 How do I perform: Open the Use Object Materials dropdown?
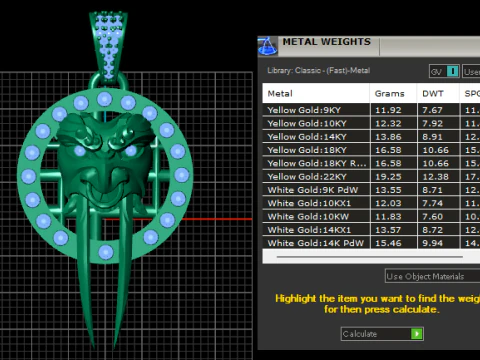click(432, 276)
